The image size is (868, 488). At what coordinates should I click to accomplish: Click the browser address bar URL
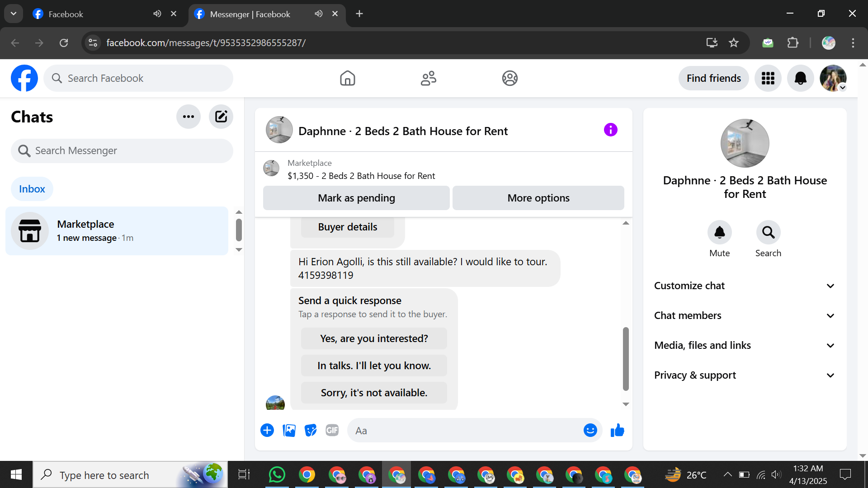[x=206, y=42]
